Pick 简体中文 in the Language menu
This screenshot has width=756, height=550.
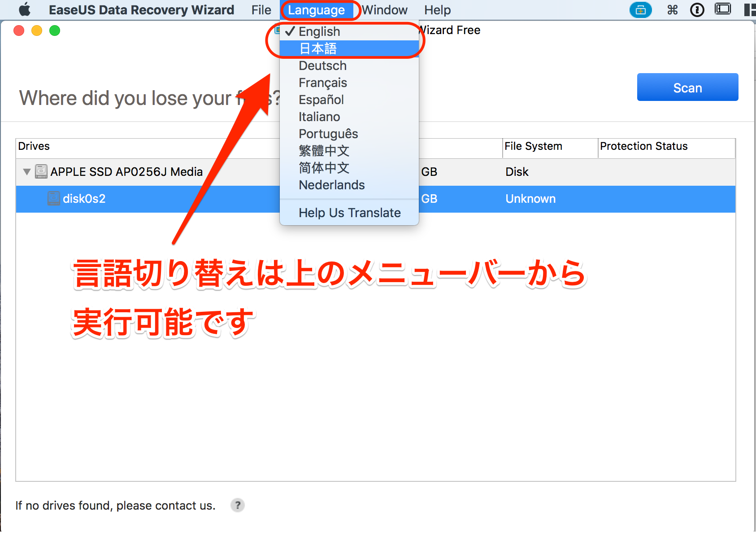click(324, 168)
